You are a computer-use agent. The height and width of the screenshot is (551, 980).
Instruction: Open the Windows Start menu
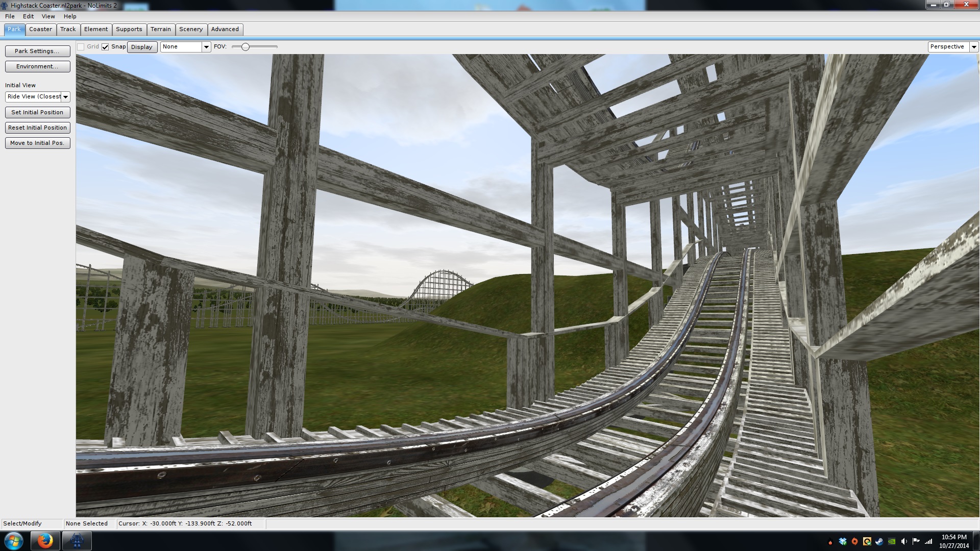tap(14, 541)
